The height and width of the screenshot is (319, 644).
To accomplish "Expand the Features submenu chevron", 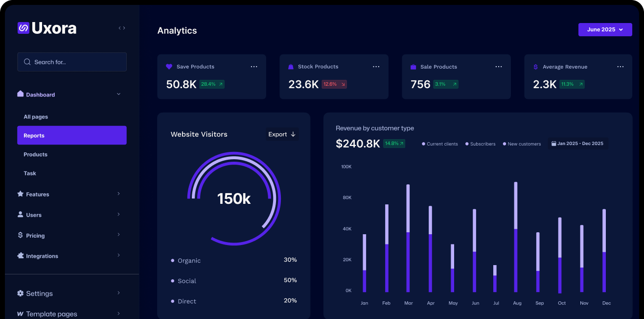I will pyautogui.click(x=118, y=194).
